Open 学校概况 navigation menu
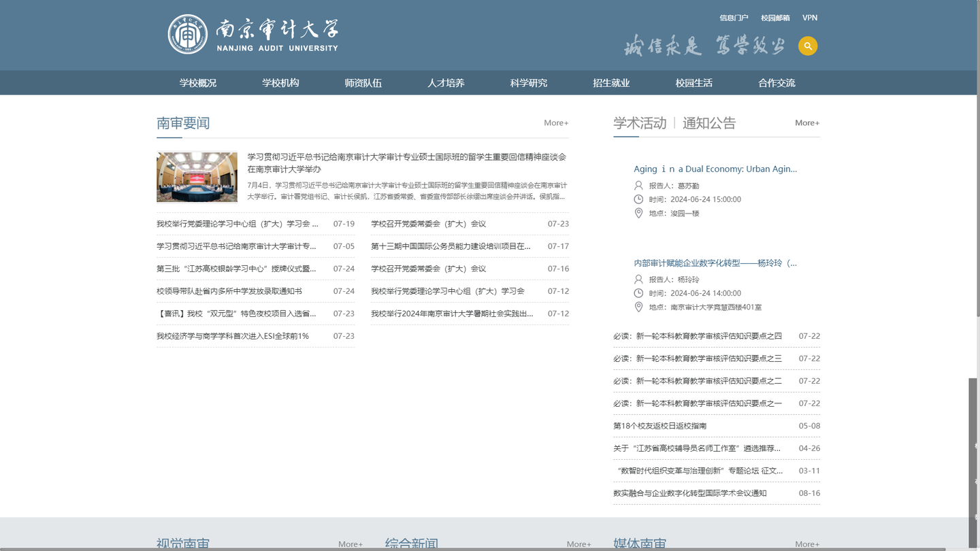 point(198,83)
